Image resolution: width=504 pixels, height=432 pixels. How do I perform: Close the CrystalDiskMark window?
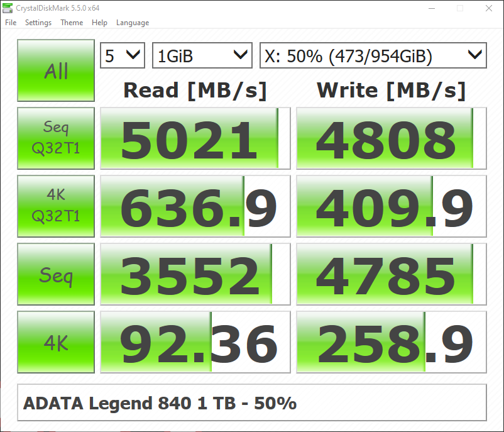tap(489, 8)
